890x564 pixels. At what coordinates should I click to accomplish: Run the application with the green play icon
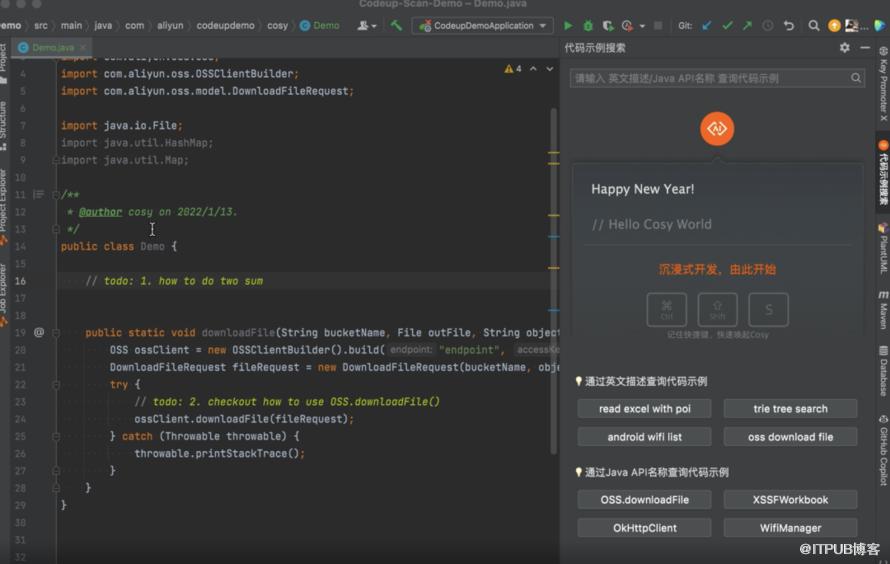tap(569, 26)
